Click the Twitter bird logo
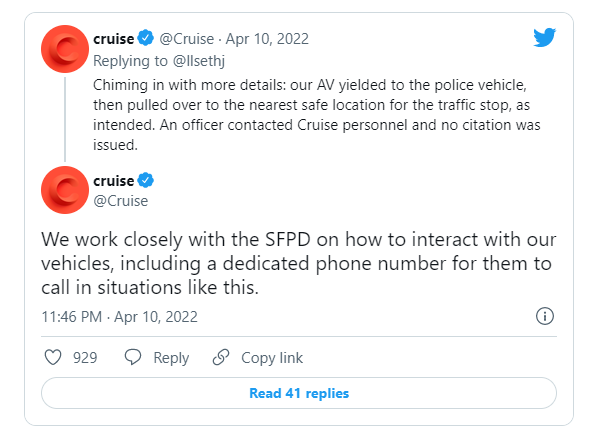 point(544,37)
